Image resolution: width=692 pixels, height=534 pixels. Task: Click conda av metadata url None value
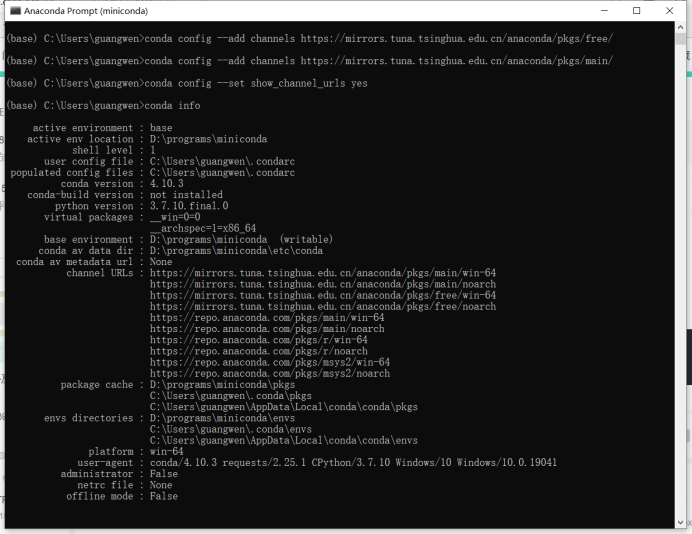pyautogui.click(x=161, y=262)
